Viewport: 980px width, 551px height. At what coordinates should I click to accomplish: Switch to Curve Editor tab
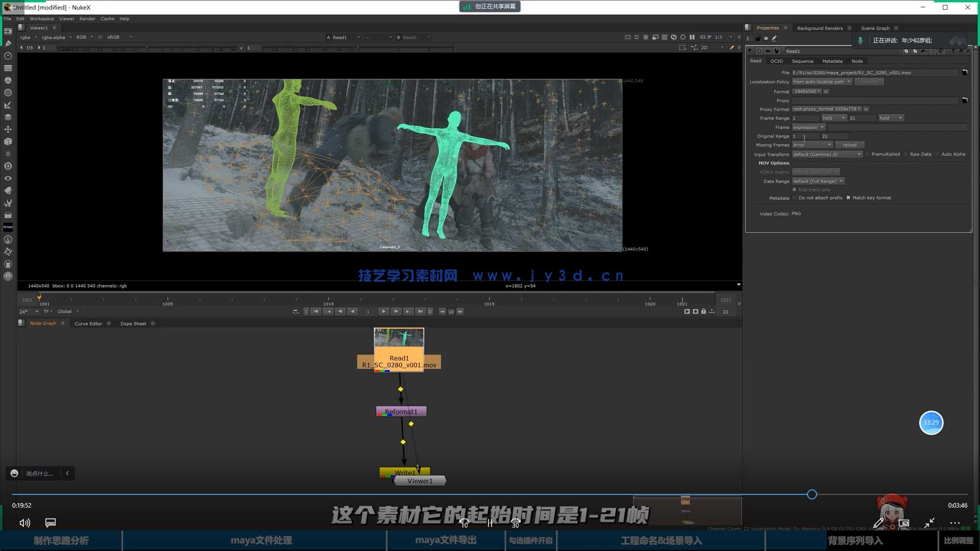(x=88, y=323)
